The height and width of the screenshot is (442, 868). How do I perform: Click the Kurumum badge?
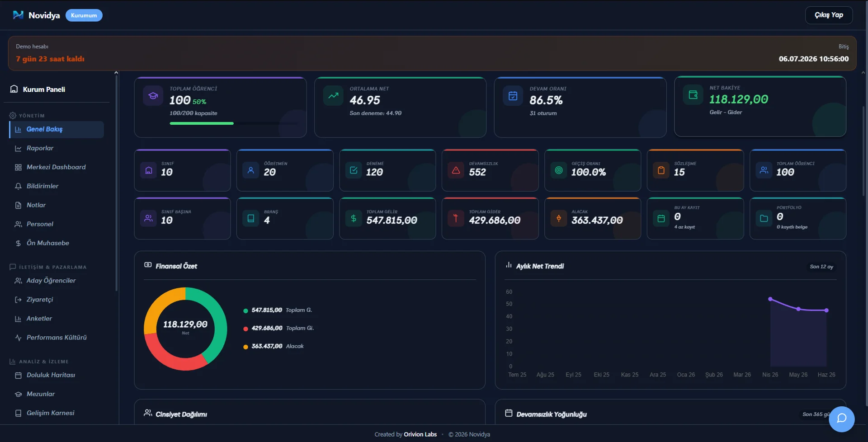click(84, 15)
